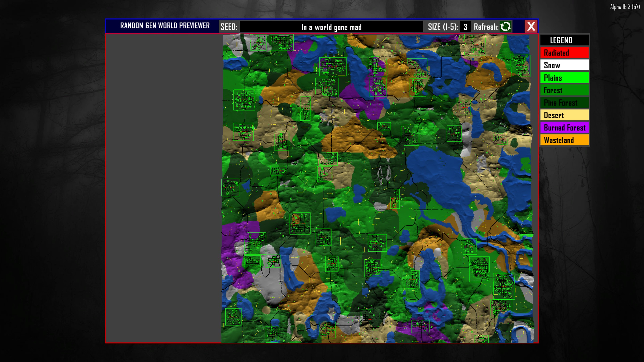
Task: Select the Plains legend swatch
Action: (x=564, y=78)
